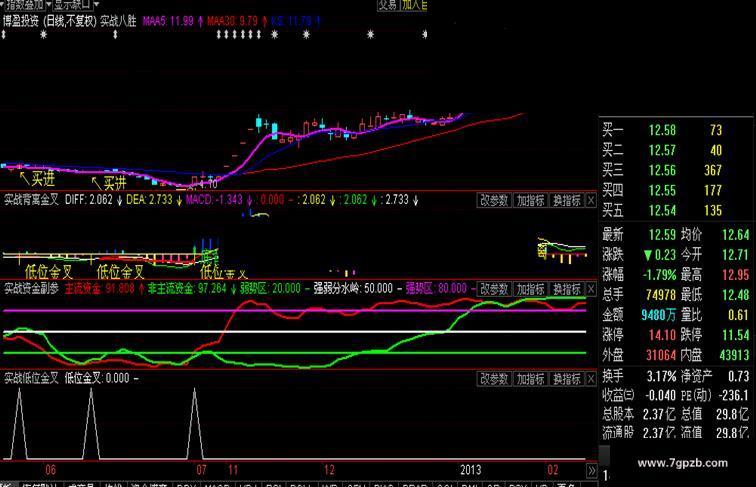The height and width of the screenshot is (487, 756).
Task: Click the 最高 value 12.95
Action: coord(735,275)
